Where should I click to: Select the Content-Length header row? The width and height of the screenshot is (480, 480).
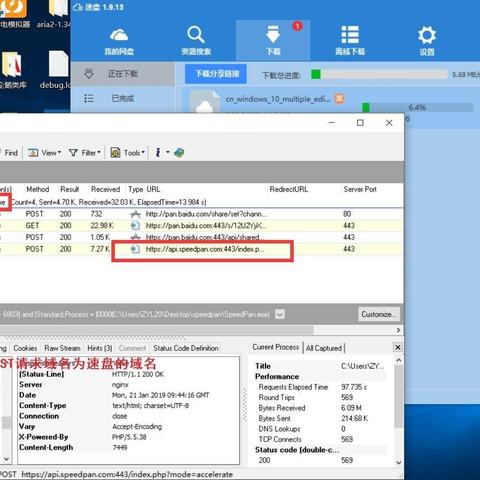click(x=128, y=447)
